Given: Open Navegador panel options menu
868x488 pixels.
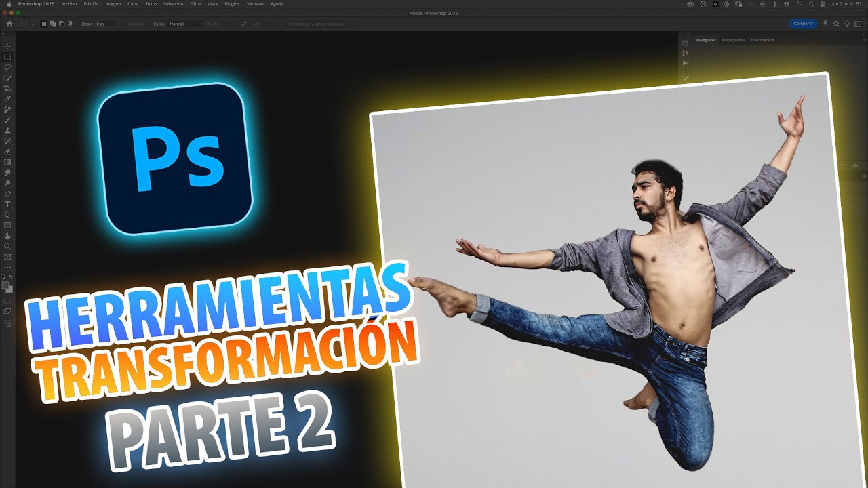Looking at the screenshot, I should [864, 40].
